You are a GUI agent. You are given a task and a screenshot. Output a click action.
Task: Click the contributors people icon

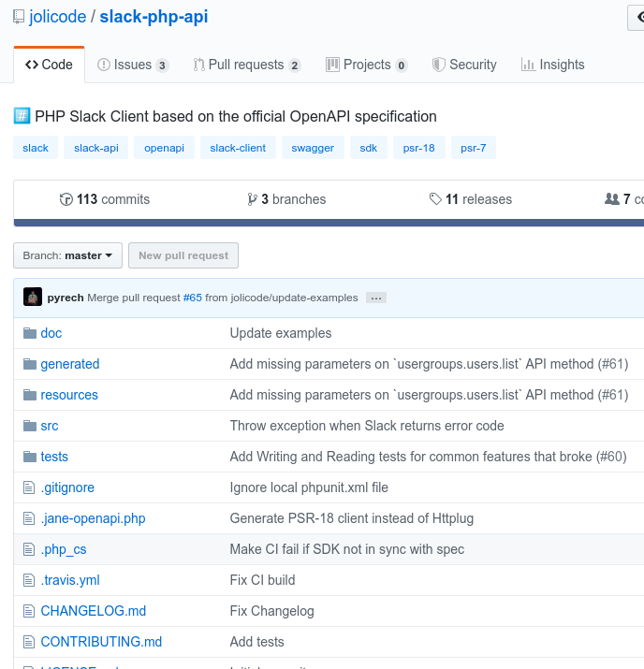tap(612, 198)
